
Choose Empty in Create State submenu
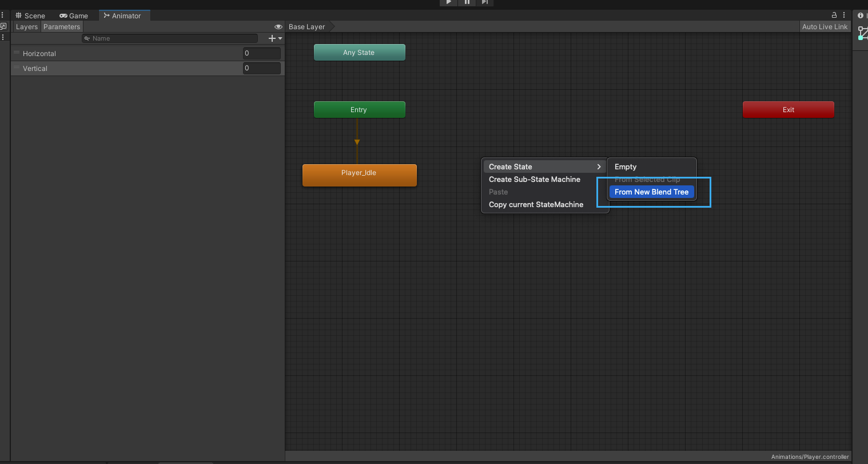[626, 167]
